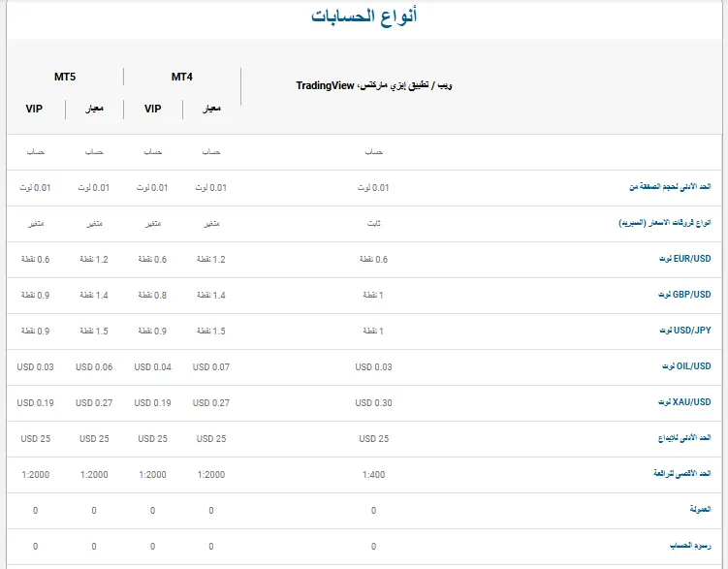Viewport: 728px width, 569px height.
Task: Click the OIL/USD لوت row label
Action: [x=686, y=366]
